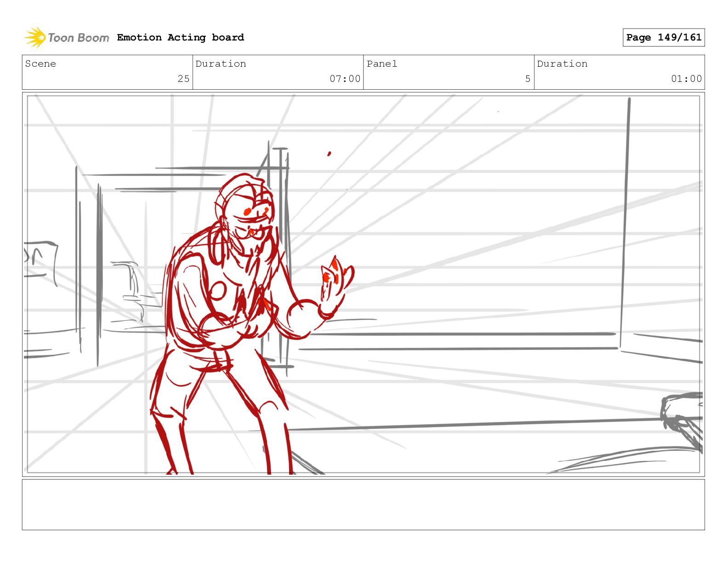The height and width of the screenshot is (563, 728).
Task: Click the 'Scene' header label
Action: (40, 63)
